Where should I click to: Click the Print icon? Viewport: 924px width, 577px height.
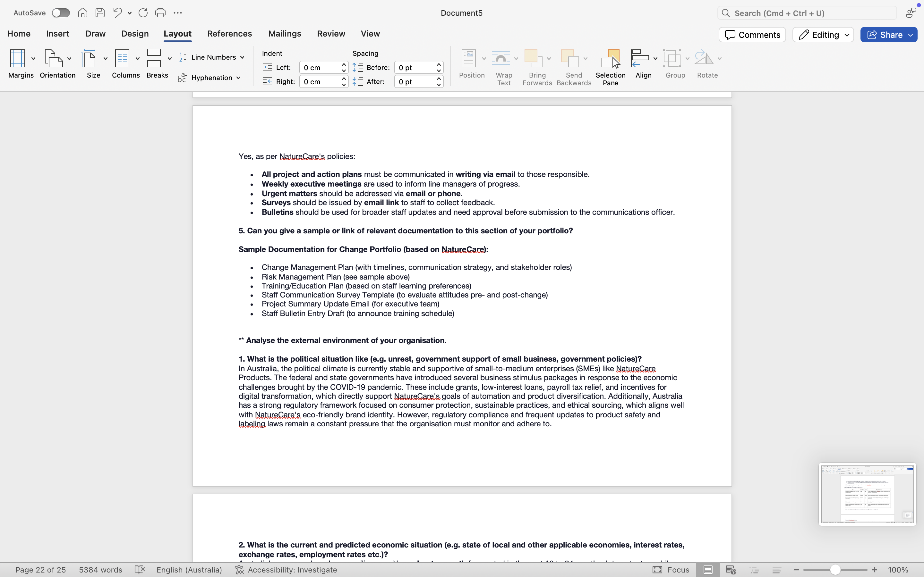pyautogui.click(x=160, y=13)
